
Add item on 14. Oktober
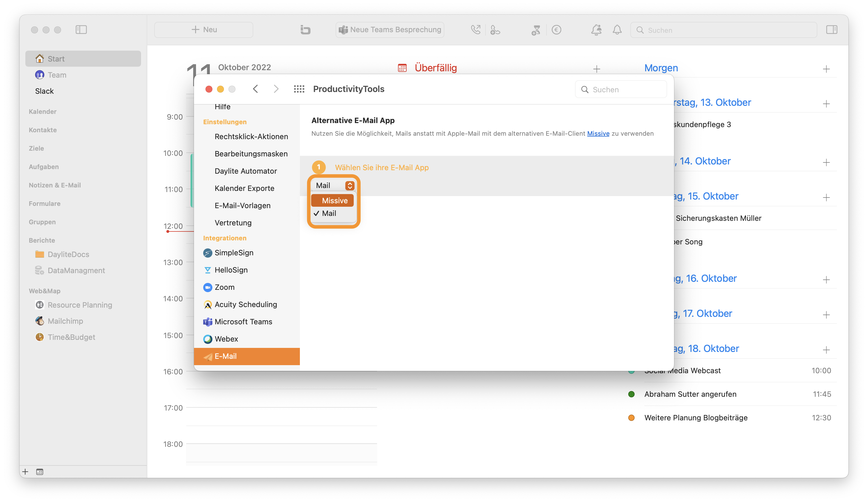(x=826, y=162)
